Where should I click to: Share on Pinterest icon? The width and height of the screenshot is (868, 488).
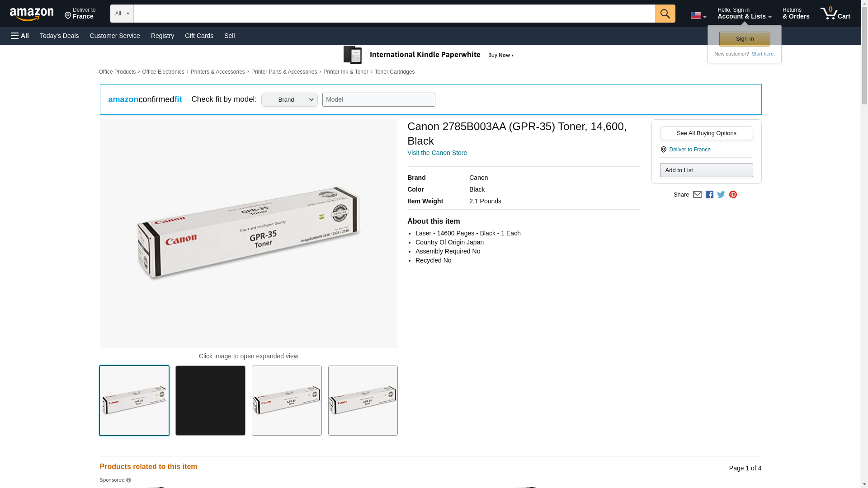733,195
